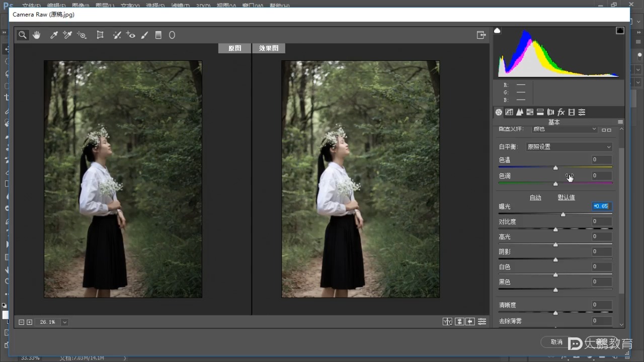644x362 pixels.
Task: Toggle the shadow clipping warning
Action: coord(498,31)
